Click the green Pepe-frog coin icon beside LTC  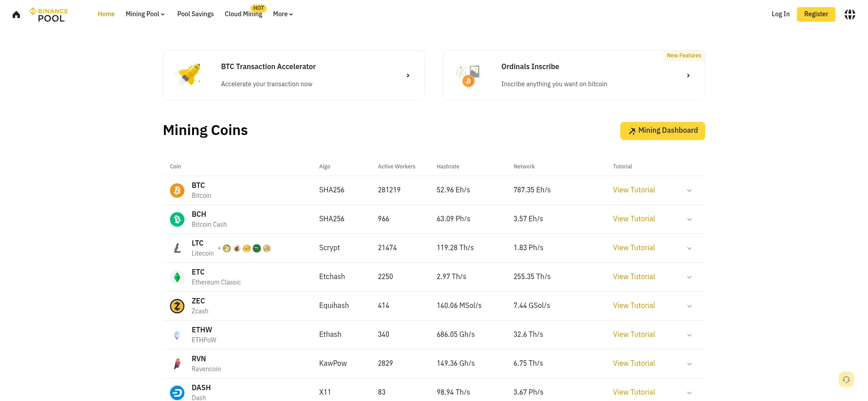tap(257, 248)
